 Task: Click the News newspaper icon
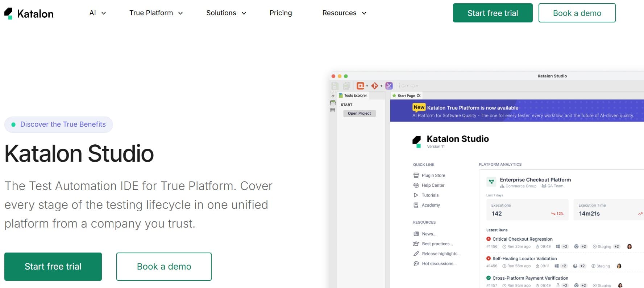416,234
